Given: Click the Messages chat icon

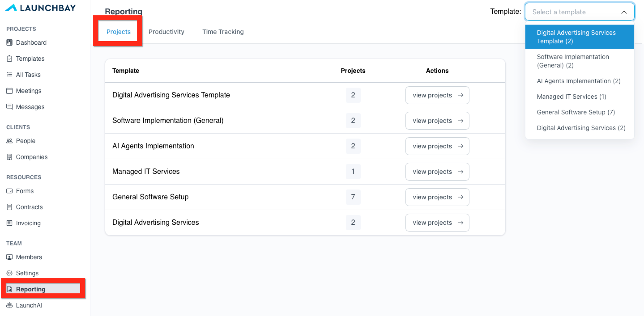Looking at the screenshot, I should [9, 107].
